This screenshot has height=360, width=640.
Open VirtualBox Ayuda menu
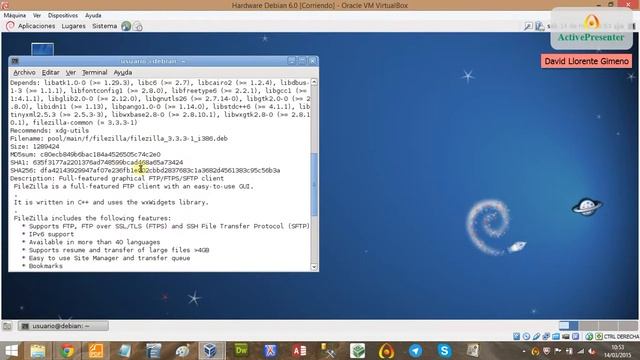pos(93,15)
